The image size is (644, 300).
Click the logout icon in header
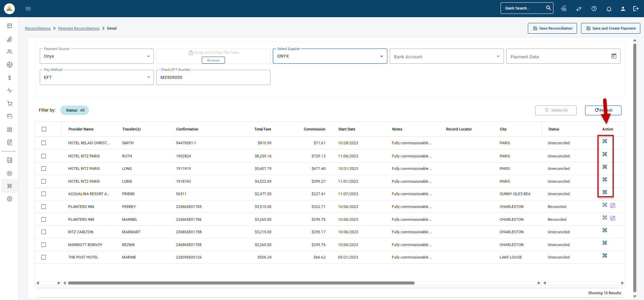(636, 9)
